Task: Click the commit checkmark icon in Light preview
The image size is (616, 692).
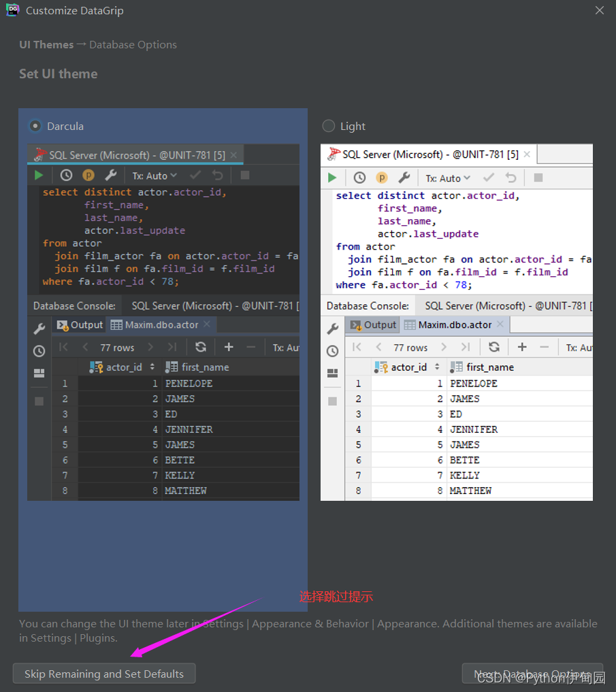Action: pyautogui.click(x=489, y=178)
